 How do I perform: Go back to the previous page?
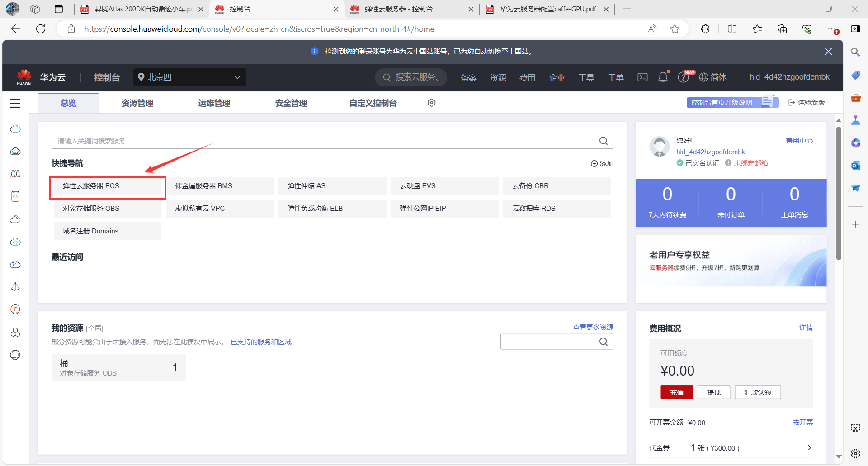point(16,29)
